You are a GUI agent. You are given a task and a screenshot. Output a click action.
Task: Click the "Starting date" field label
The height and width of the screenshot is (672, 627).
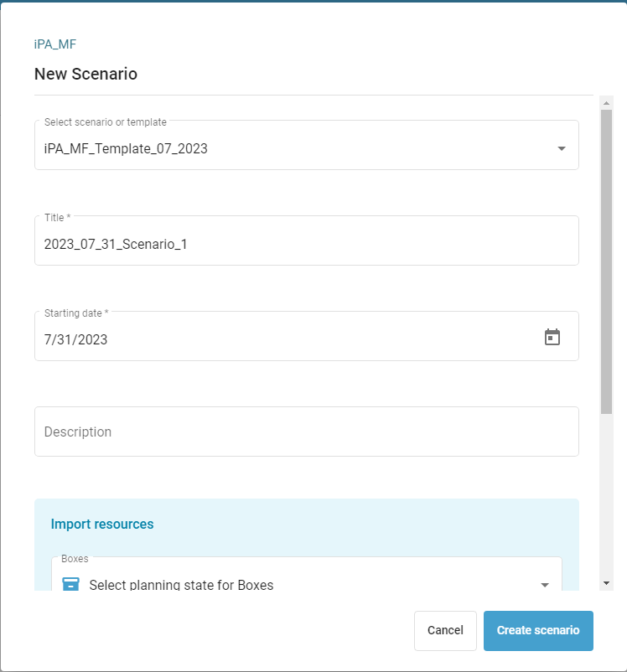[73, 313]
